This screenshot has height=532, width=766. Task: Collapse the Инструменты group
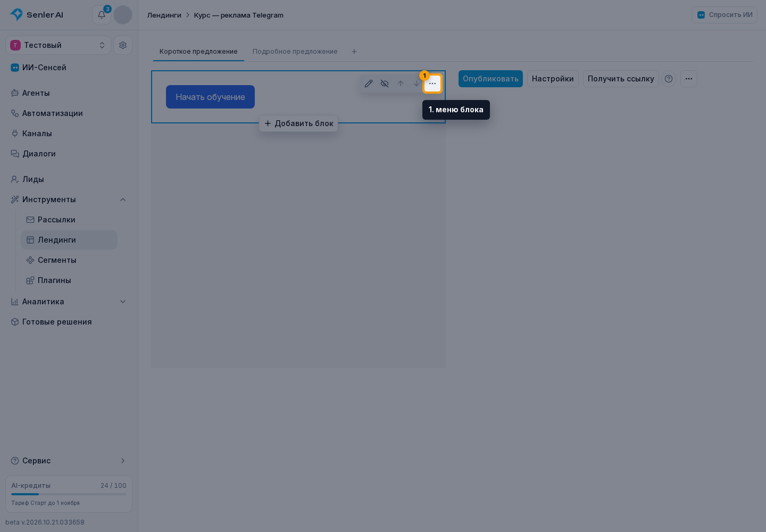point(69,199)
